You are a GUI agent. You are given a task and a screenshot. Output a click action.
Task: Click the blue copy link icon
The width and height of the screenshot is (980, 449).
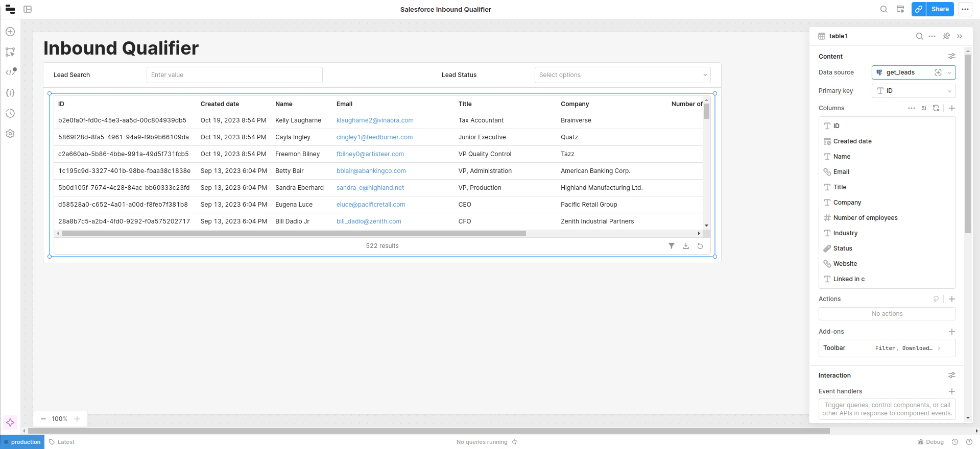tap(918, 9)
